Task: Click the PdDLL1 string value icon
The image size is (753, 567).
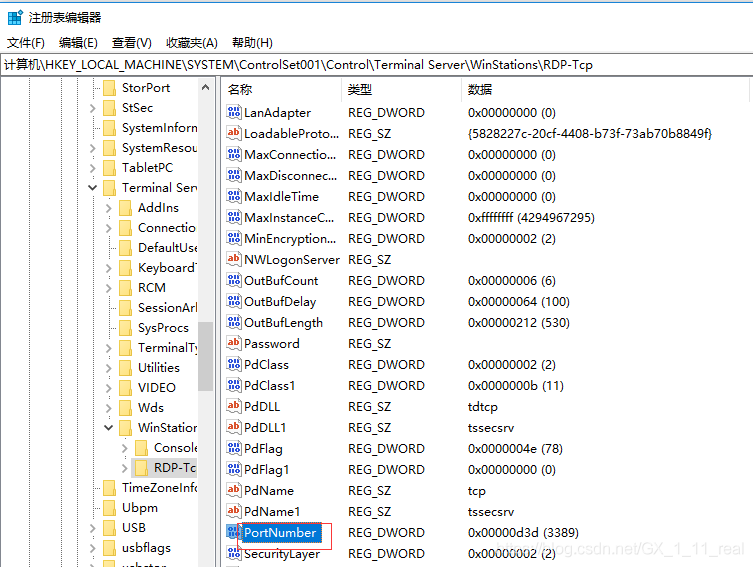Action: (x=234, y=427)
